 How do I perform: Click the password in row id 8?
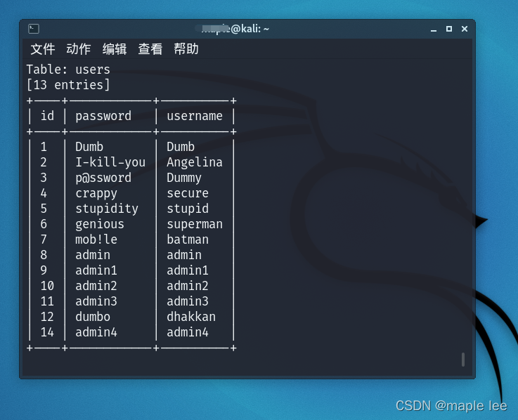pyautogui.click(x=93, y=255)
